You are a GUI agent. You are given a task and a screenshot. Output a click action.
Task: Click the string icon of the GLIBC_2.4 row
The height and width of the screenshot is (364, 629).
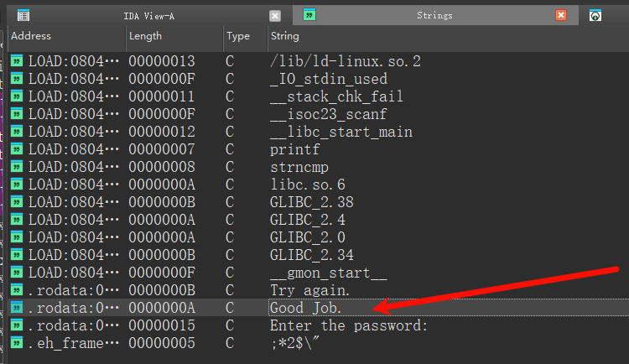click(17, 220)
